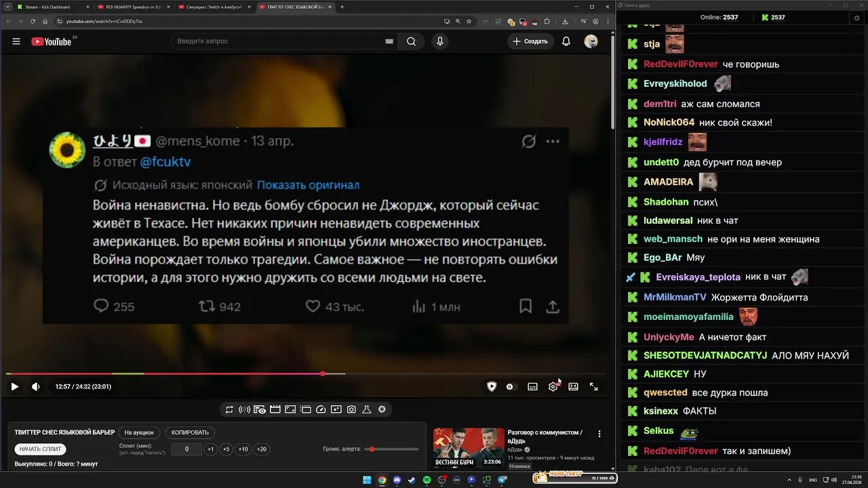Focus the 'Введите запрос' search field
The image size is (868, 488).
click(x=278, y=41)
